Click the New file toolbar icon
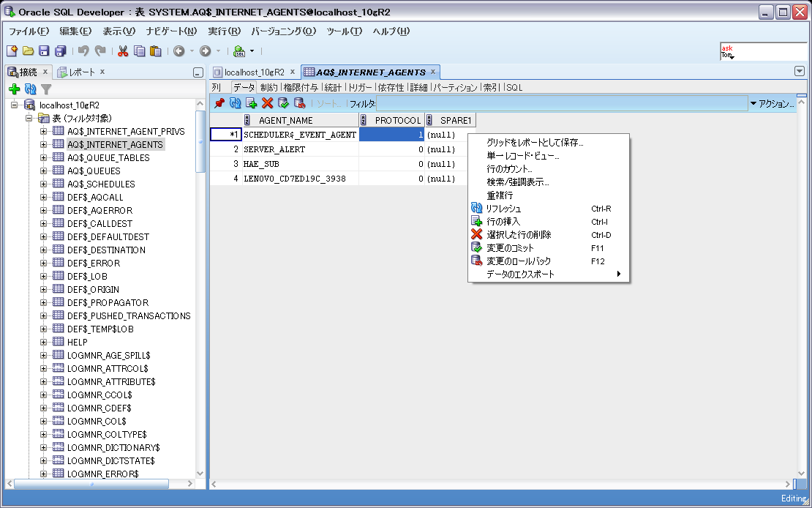The width and height of the screenshot is (812, 508). 12,51
